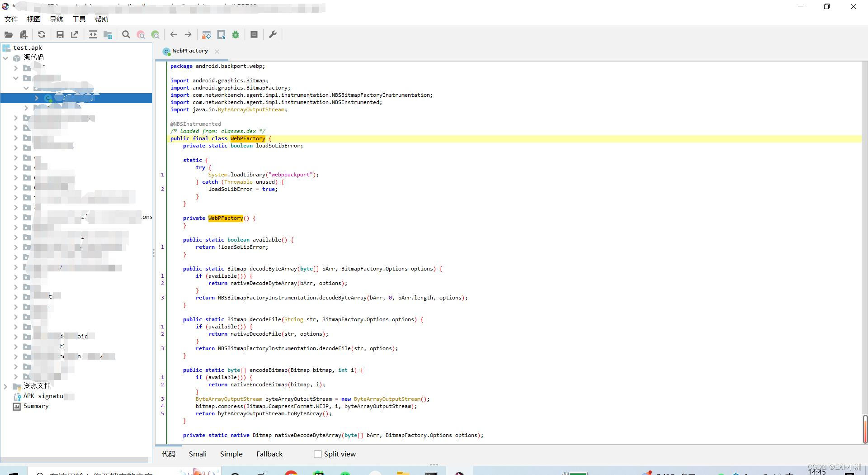Open Summary in the project tree

tap(36, 406)
